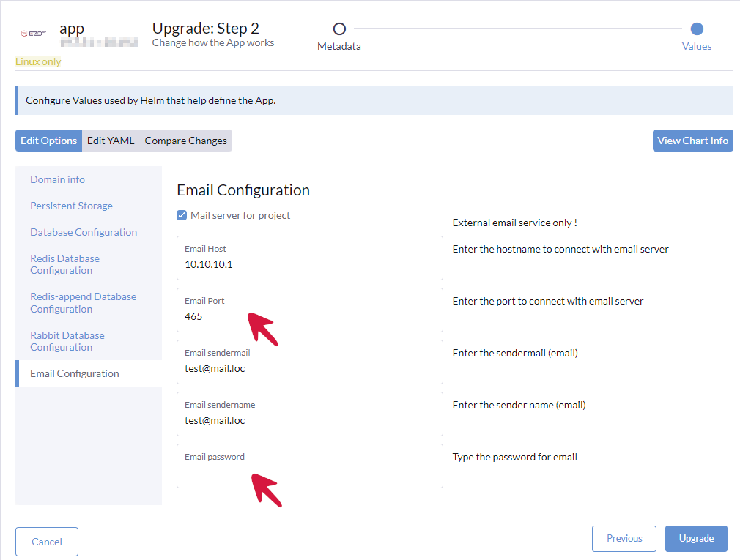Focus the Email password field
This screenshot has width=740, height=560.
point(309,472)
